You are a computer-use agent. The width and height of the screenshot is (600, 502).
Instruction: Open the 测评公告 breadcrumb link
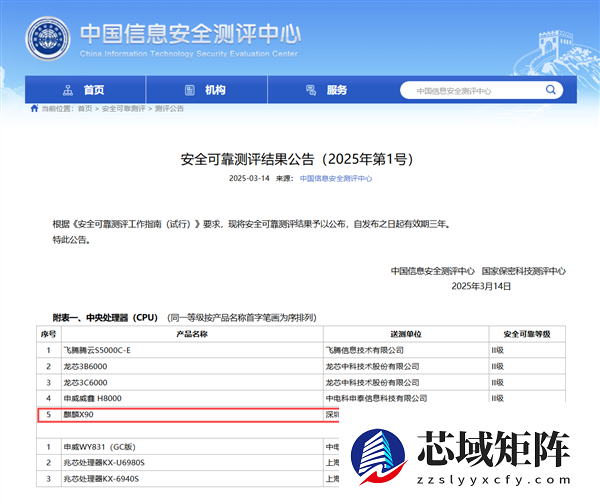(169, 108)
